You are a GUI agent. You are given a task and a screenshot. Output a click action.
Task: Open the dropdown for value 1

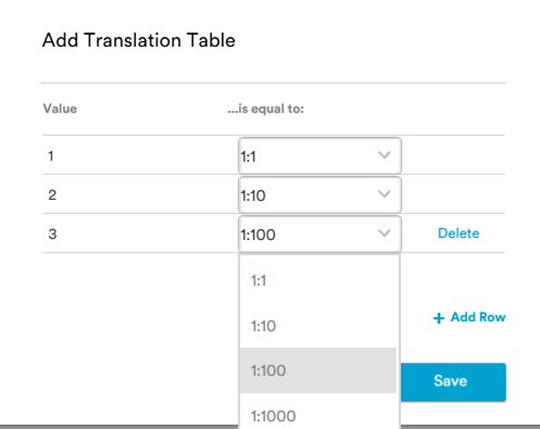pos(320,156)
